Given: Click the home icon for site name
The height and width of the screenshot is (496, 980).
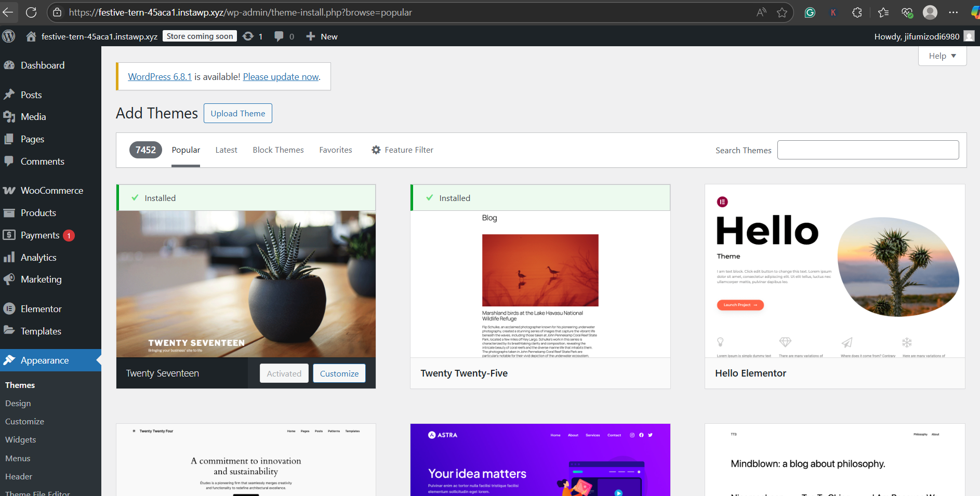Looking at the screenshot, I should [x=31, y=36].
